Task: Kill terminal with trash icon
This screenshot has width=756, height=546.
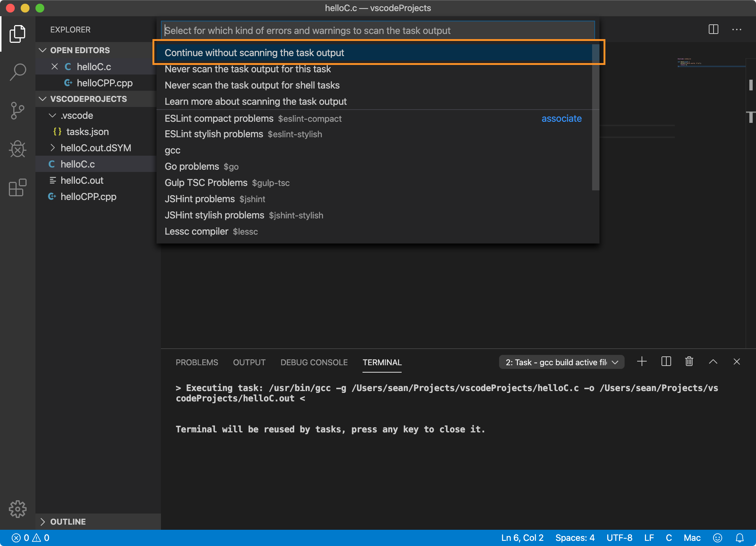Action: [x=689, y=362]
